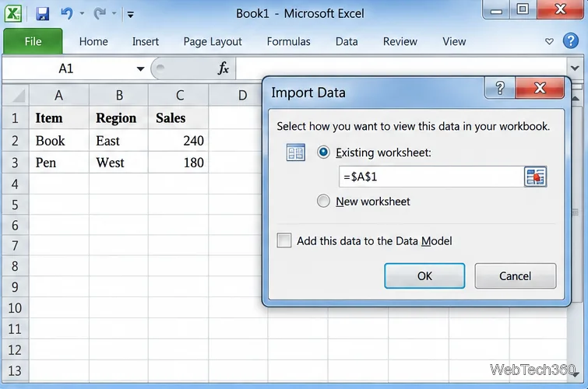Open Excel Help with the blue question mark
Screen dimensions: 588x389
570,40
